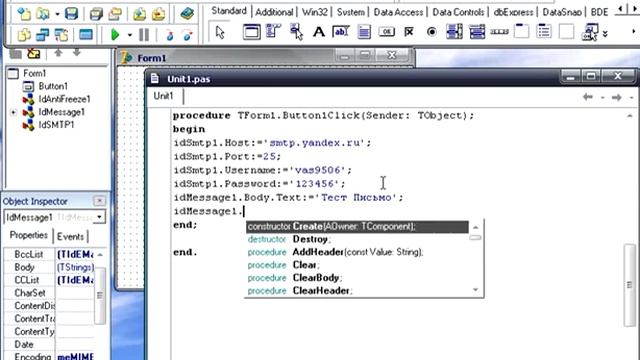Switch to the Win32 palette tab
The width and height of the screenshot is (640, 360).
pyautogui.click(x=315, y=12)
